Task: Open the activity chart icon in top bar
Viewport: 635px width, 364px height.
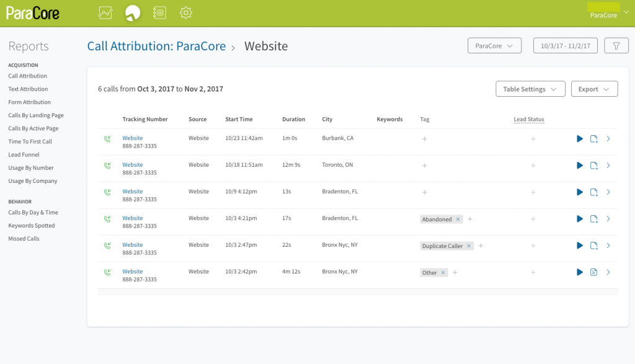Action: point(105,13)
